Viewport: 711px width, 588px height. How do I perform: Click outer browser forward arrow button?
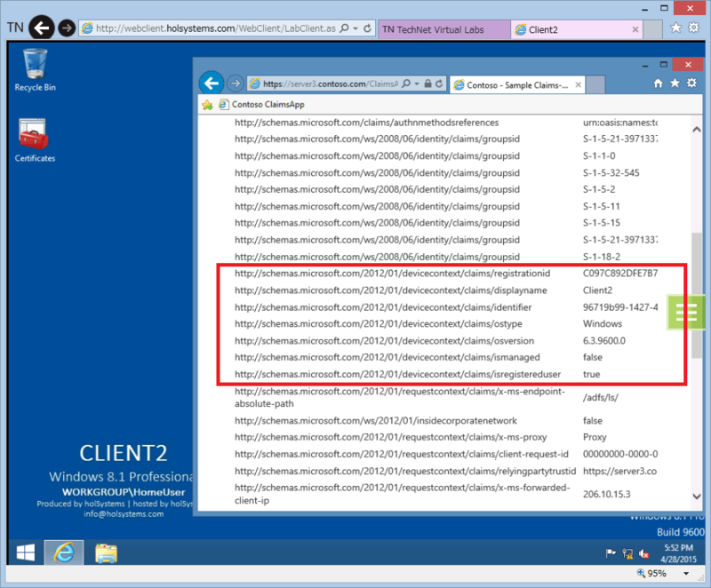pos(67,28)
